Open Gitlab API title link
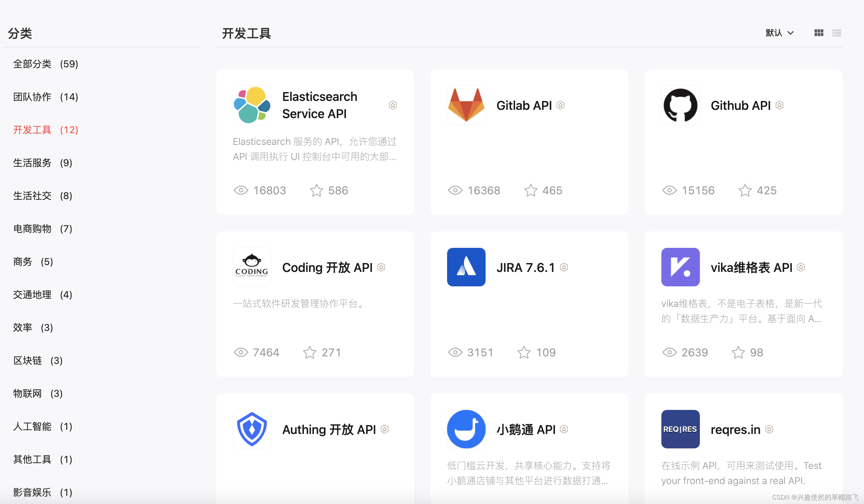Screen dimensions: 864x504 click(x=524, y=105)
